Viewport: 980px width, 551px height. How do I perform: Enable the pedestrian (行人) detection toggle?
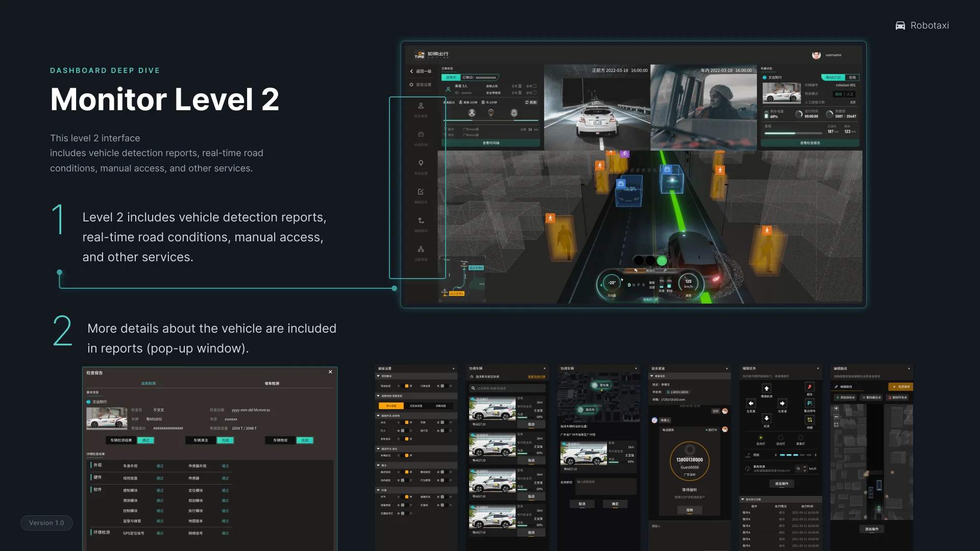pos(403,431)
